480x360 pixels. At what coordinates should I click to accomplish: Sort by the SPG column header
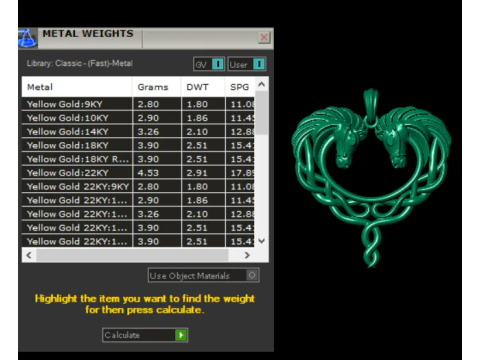(x=240, y=87)
